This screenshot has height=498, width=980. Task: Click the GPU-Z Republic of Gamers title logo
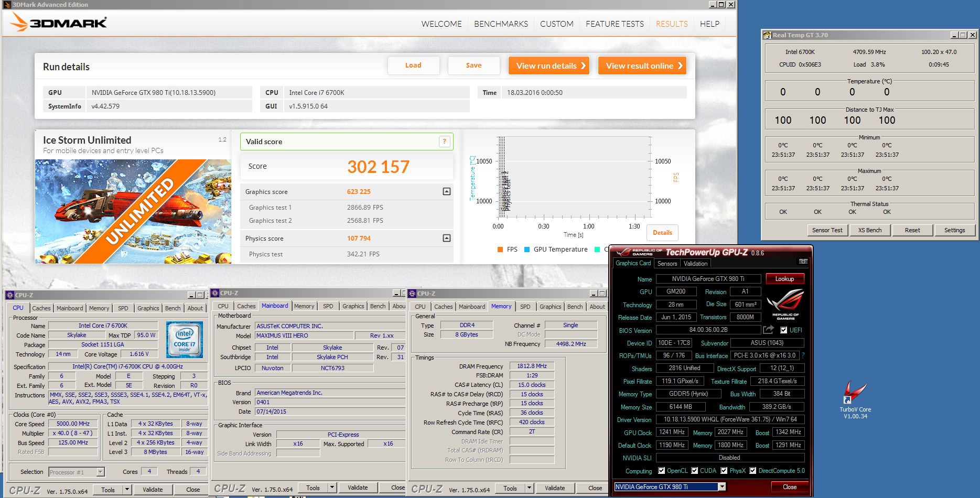639,252
